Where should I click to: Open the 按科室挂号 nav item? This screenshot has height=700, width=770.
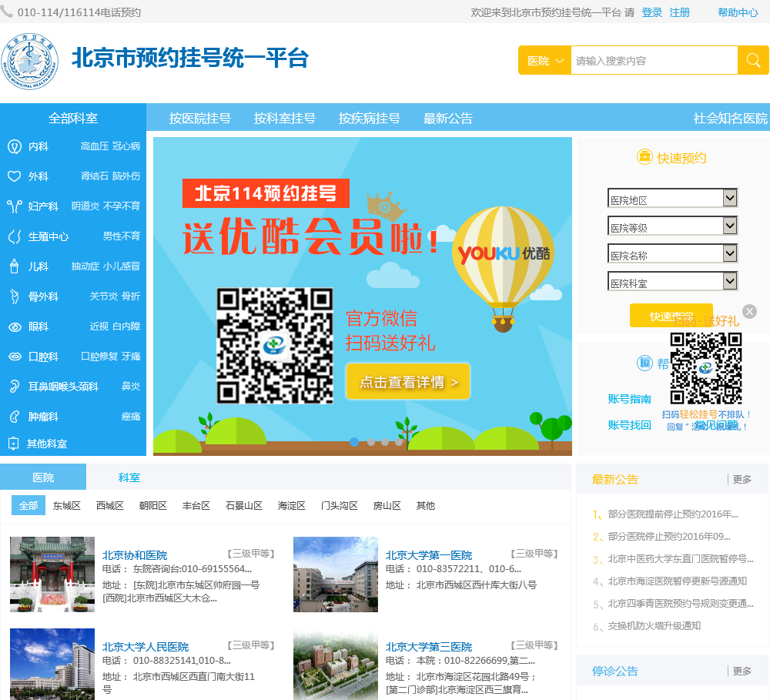(284, 118)
